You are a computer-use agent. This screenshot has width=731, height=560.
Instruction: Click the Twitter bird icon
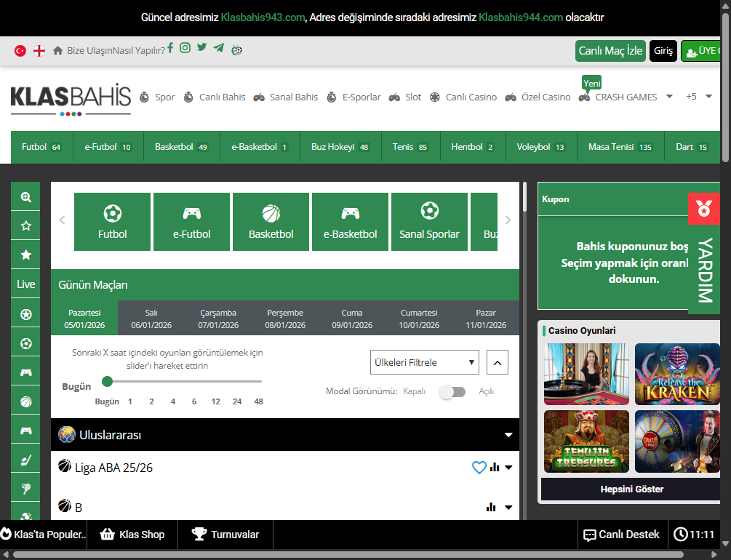[201, 48]
